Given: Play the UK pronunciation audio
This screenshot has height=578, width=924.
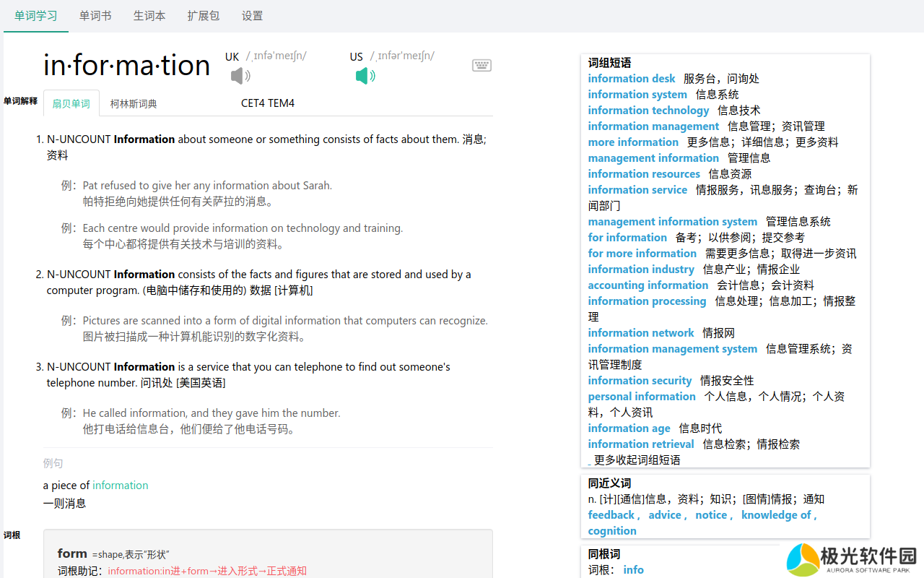Looking at the screenshot, I should click(x=240, y=76).
